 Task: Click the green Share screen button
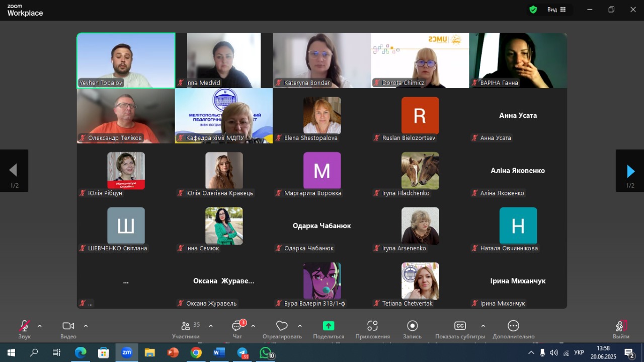329,329
